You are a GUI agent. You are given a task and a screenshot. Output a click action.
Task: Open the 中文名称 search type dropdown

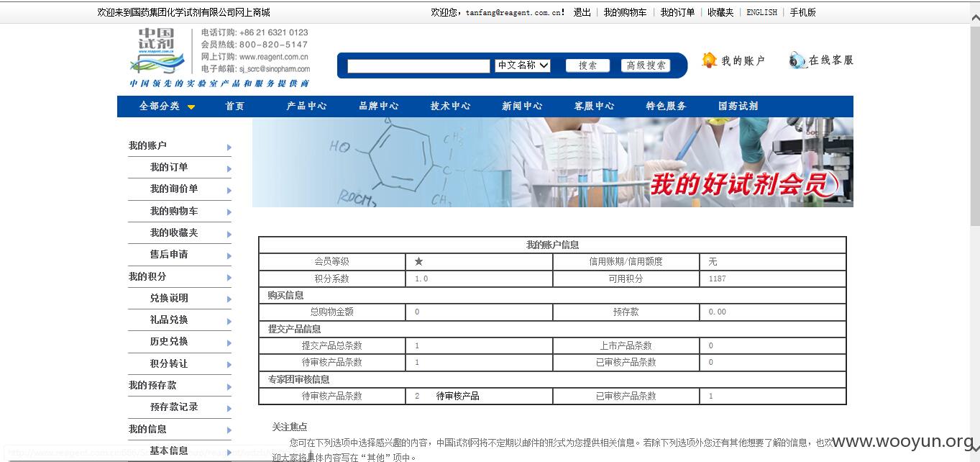tap(523, 65)
